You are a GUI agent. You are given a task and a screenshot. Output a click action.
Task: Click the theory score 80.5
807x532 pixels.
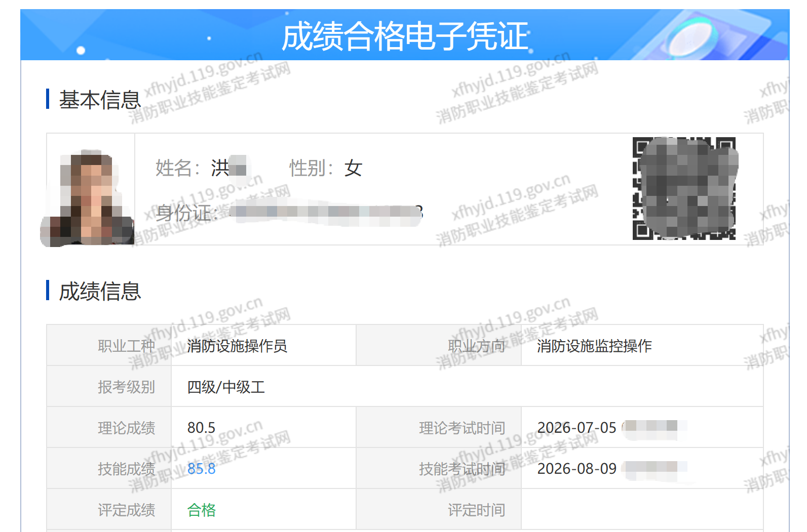coord(201,428)
